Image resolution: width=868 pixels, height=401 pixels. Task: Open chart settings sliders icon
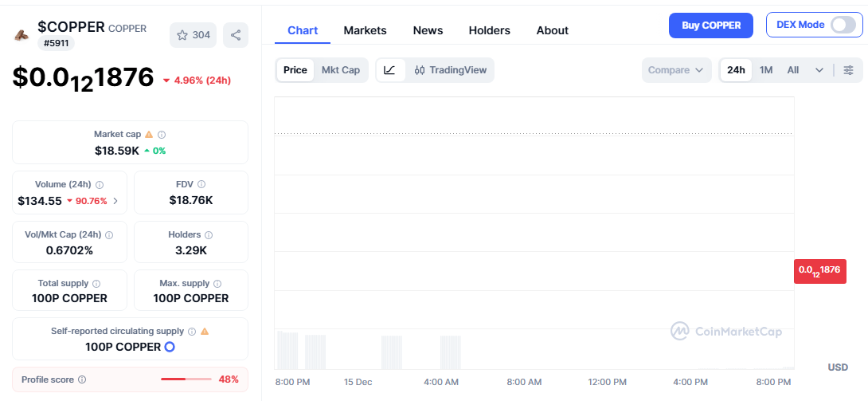(x=849, y=70)
